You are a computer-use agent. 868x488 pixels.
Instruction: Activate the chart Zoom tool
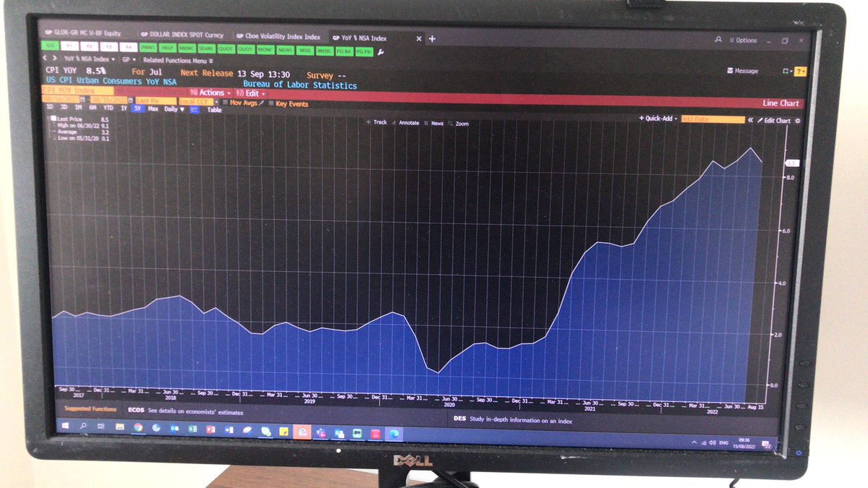tap(459, 124)
